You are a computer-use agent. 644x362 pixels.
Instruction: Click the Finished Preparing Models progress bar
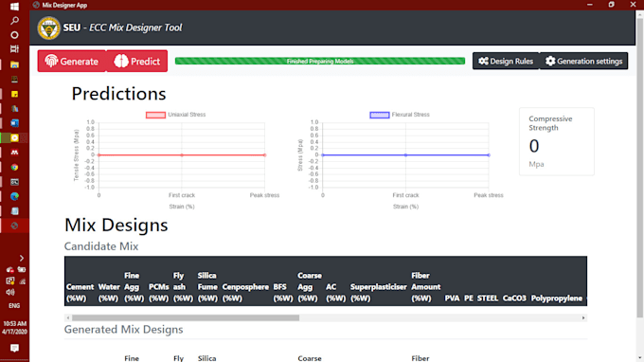coord(320,62)
